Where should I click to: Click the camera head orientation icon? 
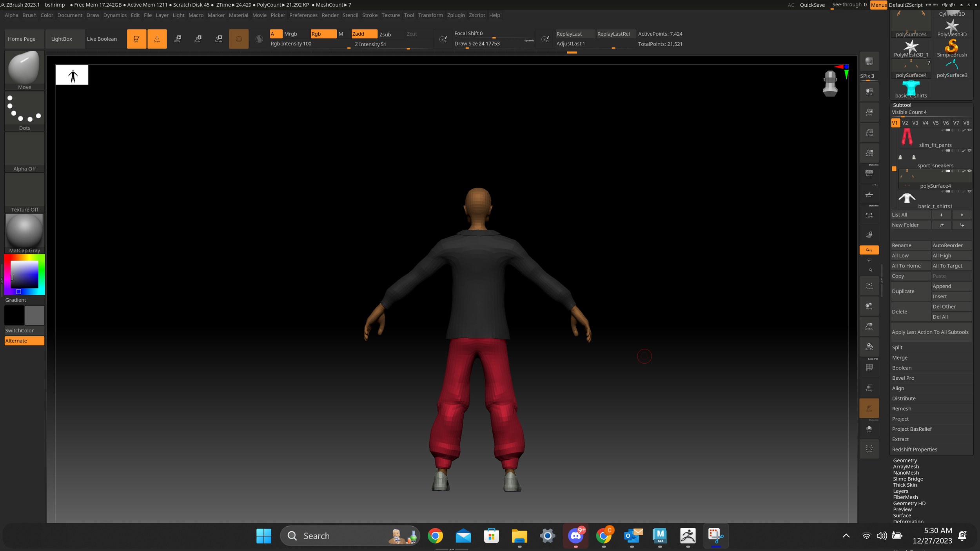pyautogui.click(x=830, y=83)
